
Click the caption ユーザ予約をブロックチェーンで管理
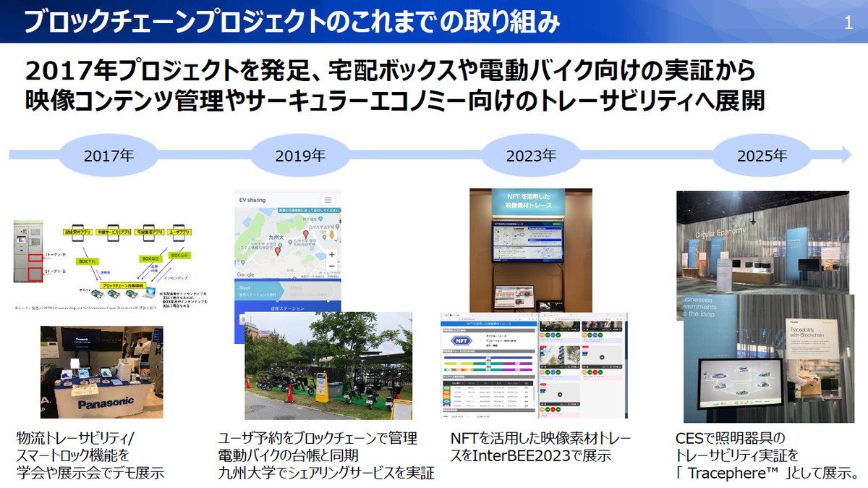(318, 439)
